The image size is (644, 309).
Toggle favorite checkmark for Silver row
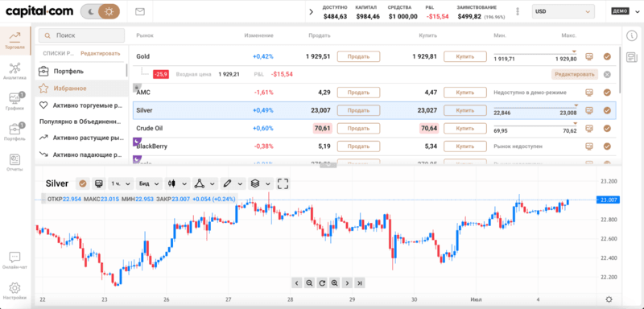point(607,110)
